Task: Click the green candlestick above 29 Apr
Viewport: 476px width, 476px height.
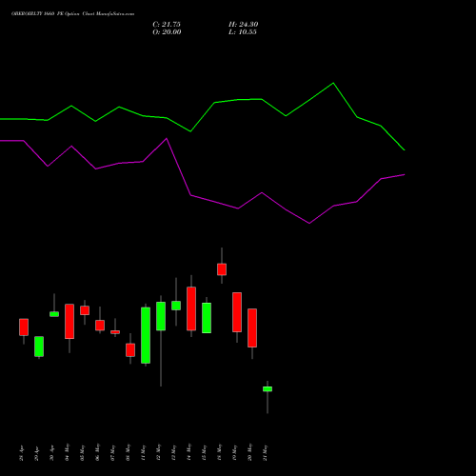Action: point(39,347)
